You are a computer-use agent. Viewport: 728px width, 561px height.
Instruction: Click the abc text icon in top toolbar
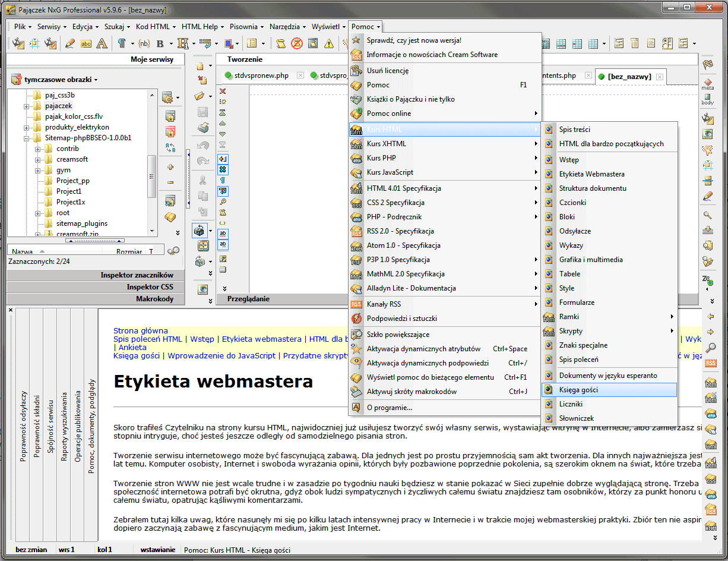(86, 43)
